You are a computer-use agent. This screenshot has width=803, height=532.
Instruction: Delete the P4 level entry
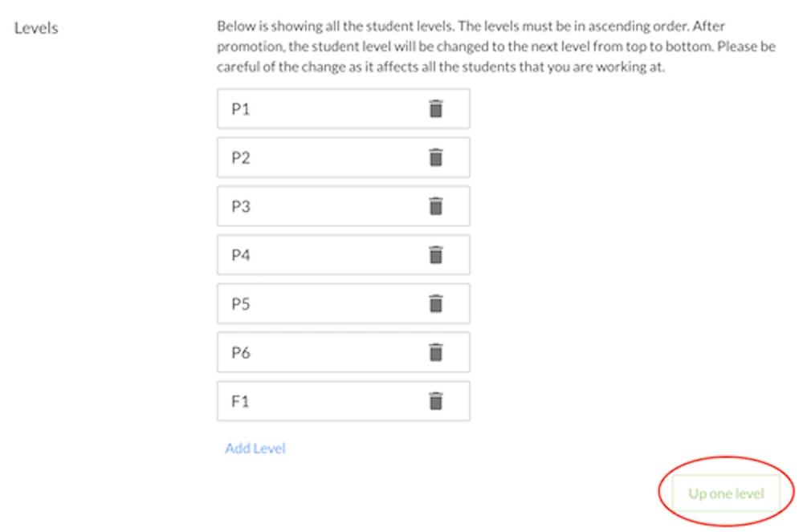tap(436, 254)
